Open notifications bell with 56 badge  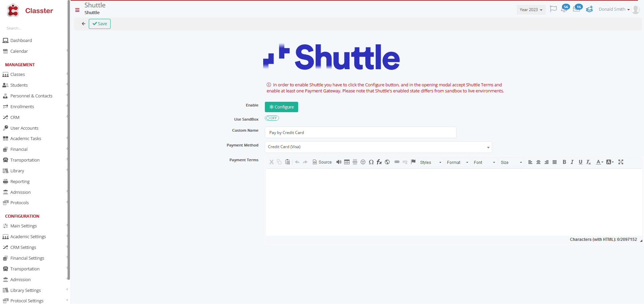[565, 8]
